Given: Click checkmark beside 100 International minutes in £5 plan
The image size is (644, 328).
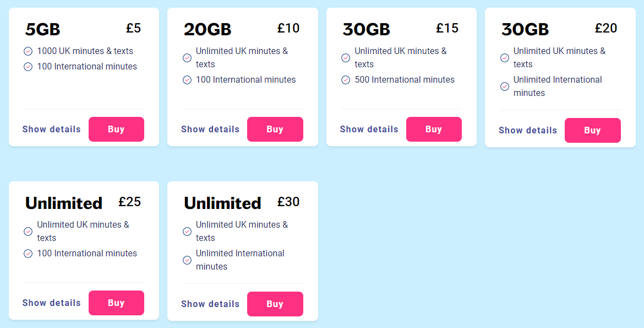Looking at the screenshot, I should [x=28, y=67].
